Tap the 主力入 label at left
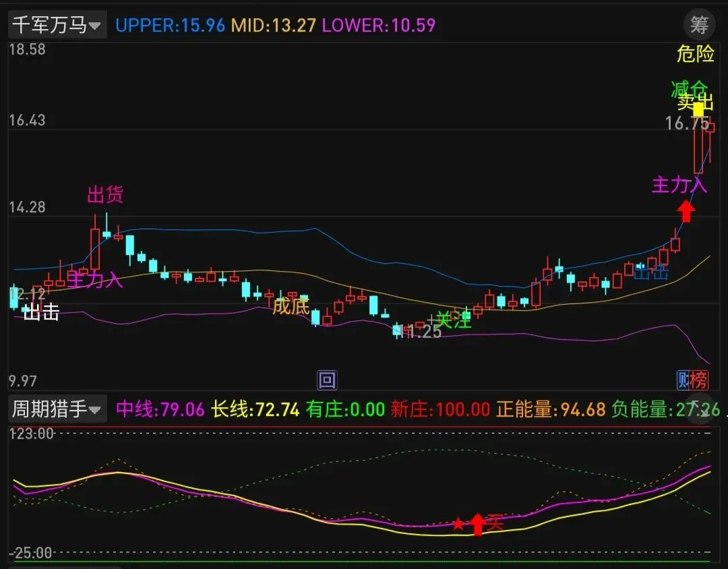 click(x=95, y=279)
